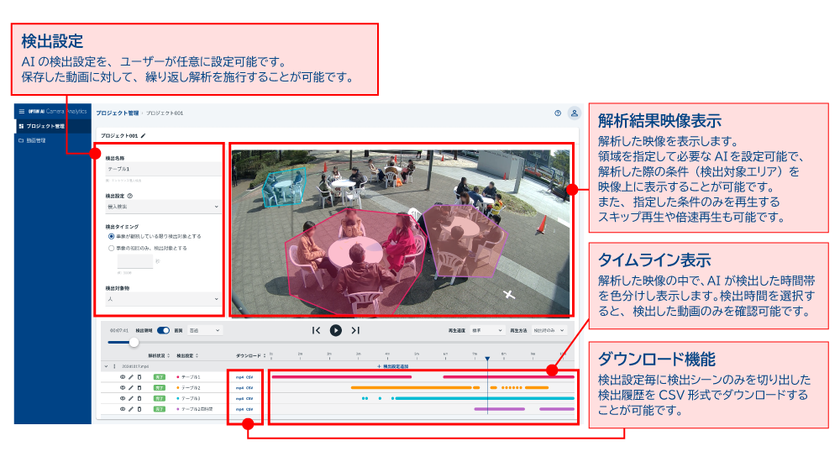The image size is (840, 462).
Task: Open the help icon in top bar
Action: (558, 113)
